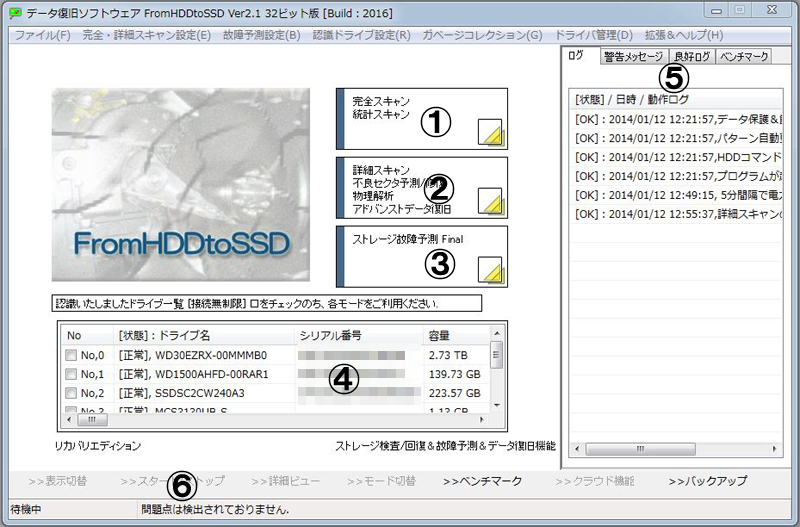
Task: Click drive list horizontal scrollbar thumb
Action: pyautogui.click(x=92, y=420)
